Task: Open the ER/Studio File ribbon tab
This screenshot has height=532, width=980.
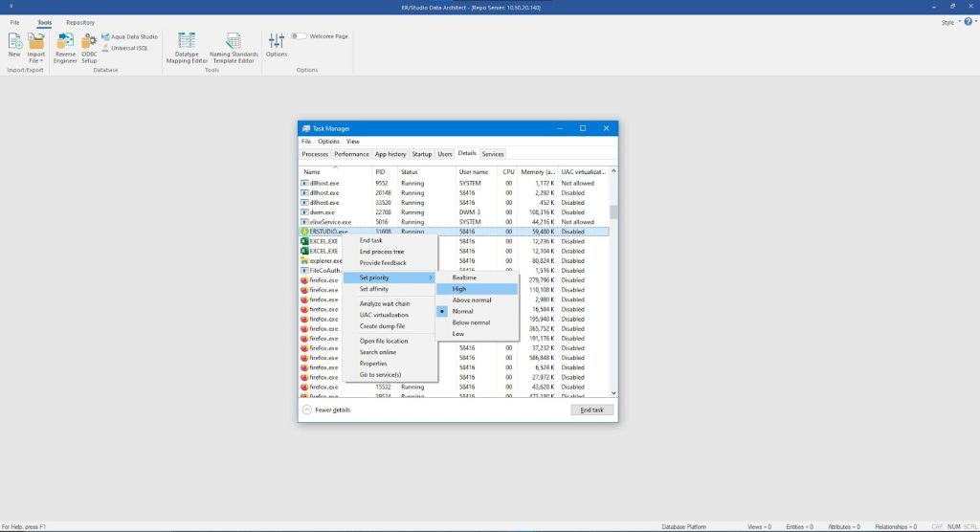Action: click(x=14, y=23)
